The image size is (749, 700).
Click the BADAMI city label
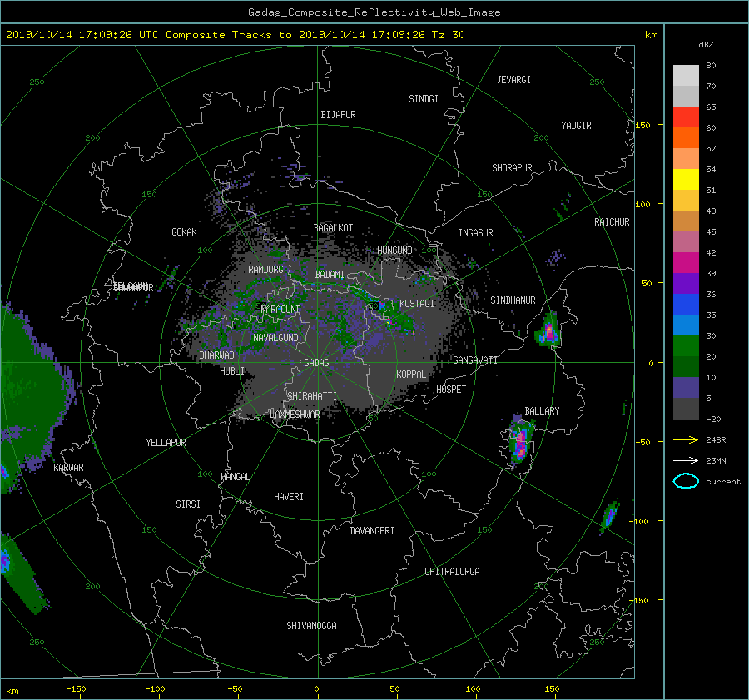tap(330, 275)
